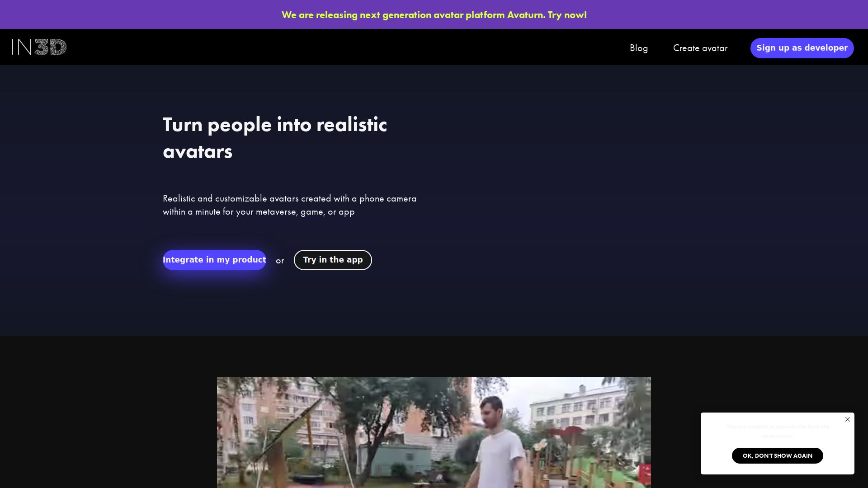This screenshot has width=868, height=488.
Task: Accept cookies with OK, DON'T SHOW AGAIN
Action: coord(778,455)
